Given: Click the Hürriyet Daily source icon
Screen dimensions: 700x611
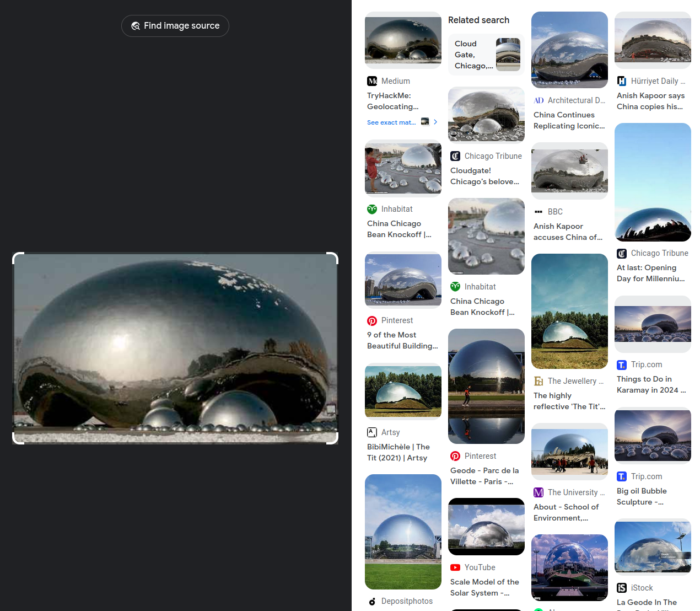Looking at the screenshot, I should (622, 81).
